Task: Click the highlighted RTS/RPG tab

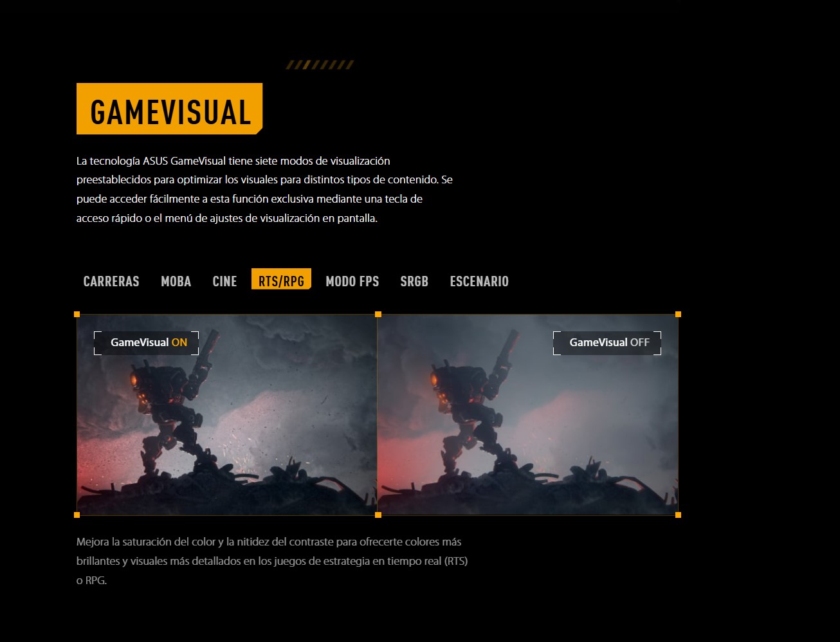Action: 281,279
